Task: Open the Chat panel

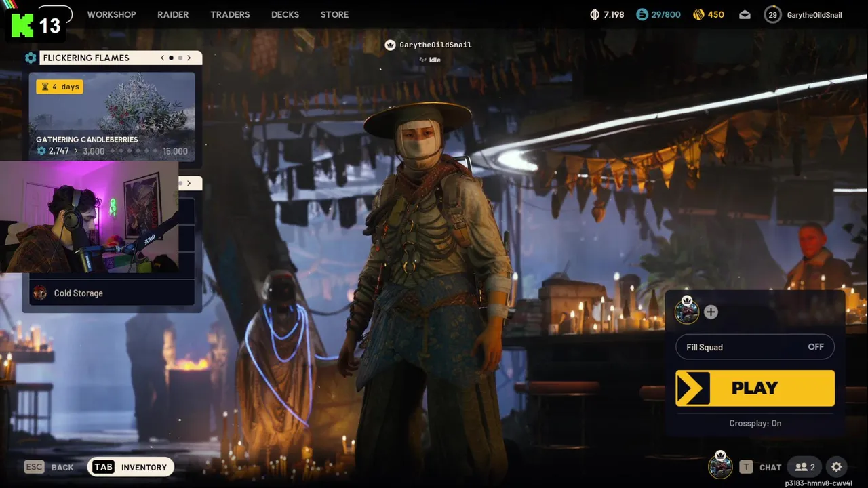Action: tap(770, 467)
